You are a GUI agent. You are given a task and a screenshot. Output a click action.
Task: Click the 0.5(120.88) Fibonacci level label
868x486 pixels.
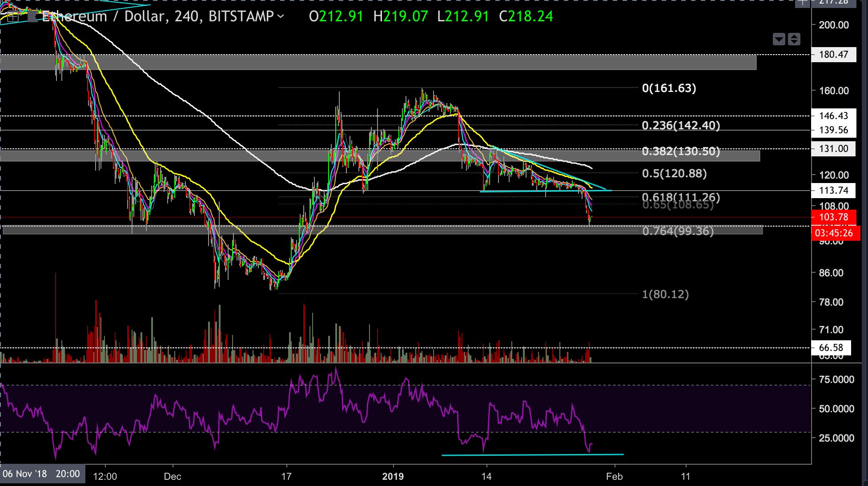pyautogui.click(x=674, y=173)
